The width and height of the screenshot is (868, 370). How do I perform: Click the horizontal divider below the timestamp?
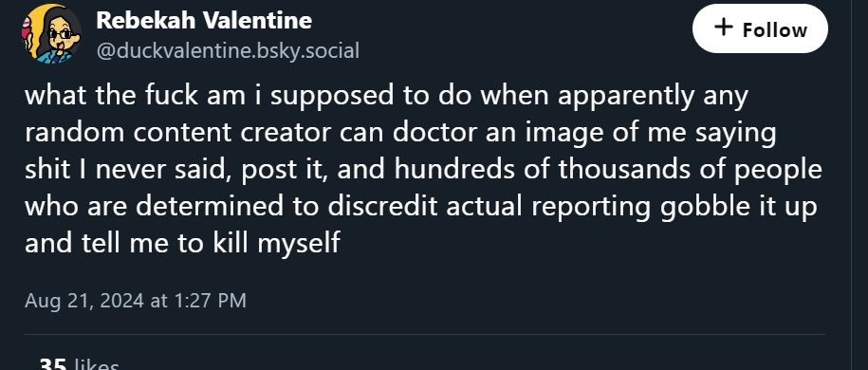(425, 334)
